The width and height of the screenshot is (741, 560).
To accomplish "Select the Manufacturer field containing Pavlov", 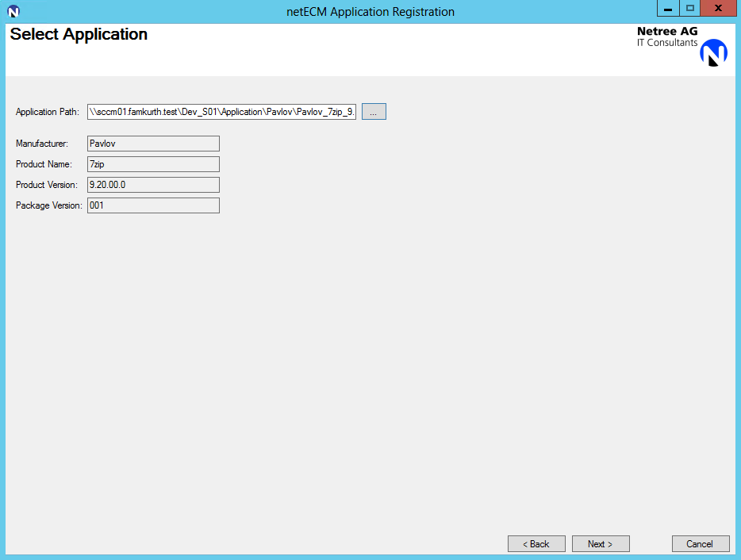I will click(153, 144).
